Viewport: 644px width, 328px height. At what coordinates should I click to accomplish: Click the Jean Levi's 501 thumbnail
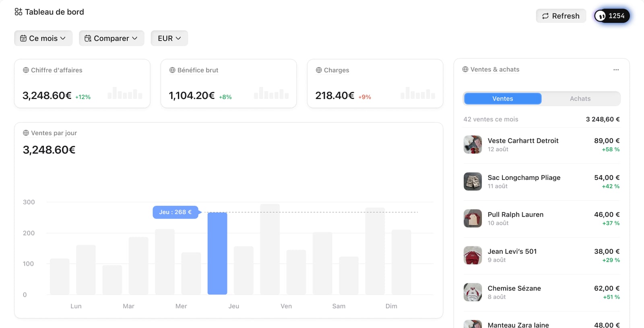click(473, 256)
